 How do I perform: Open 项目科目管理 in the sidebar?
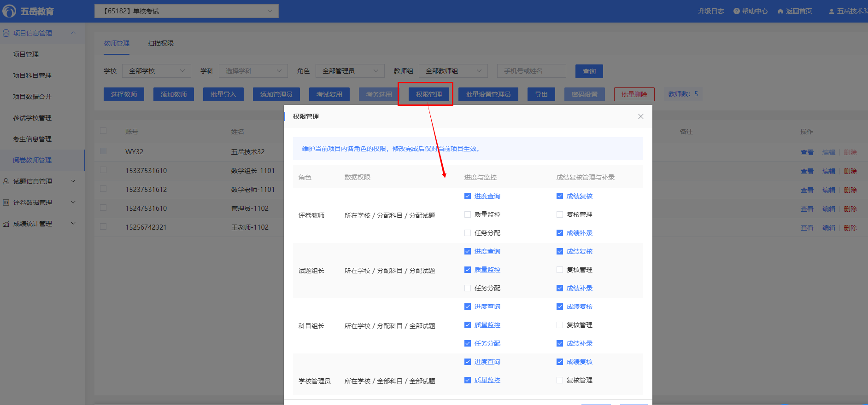tap(32, 75)
